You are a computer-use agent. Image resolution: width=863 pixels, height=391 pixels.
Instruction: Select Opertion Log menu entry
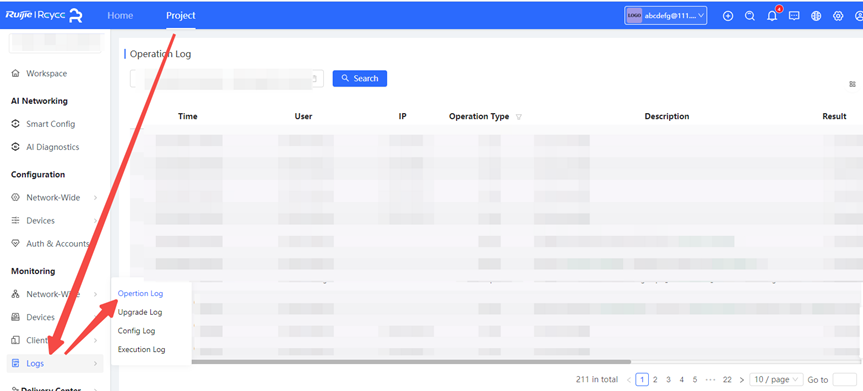click(x=140, y=294)
